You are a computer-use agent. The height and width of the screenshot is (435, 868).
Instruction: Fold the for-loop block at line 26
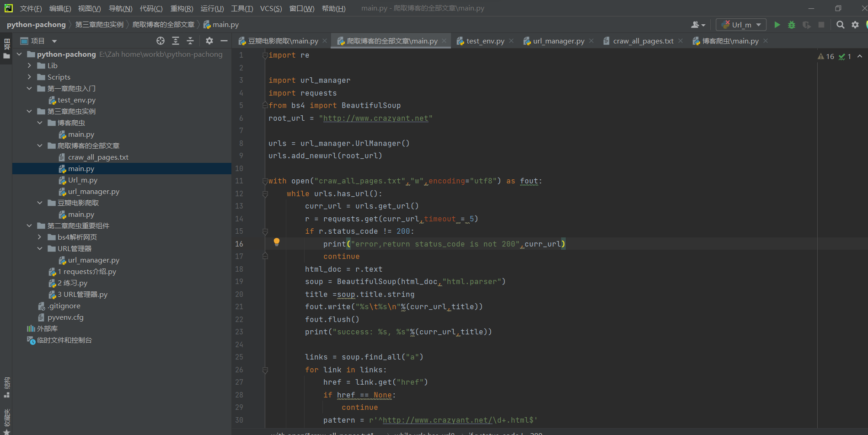(265, 370)
